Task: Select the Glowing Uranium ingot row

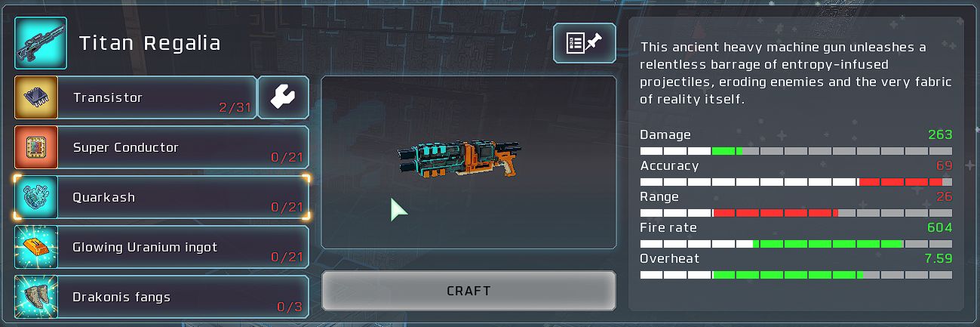Action: pyautogui.click(x=161, y=247)
